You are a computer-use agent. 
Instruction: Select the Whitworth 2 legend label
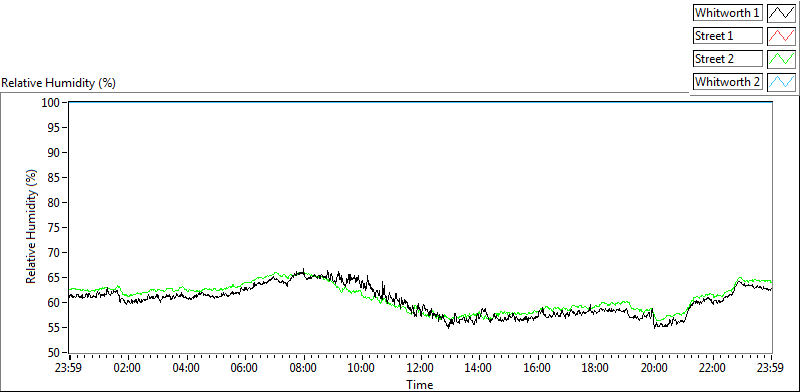[728, 81]
